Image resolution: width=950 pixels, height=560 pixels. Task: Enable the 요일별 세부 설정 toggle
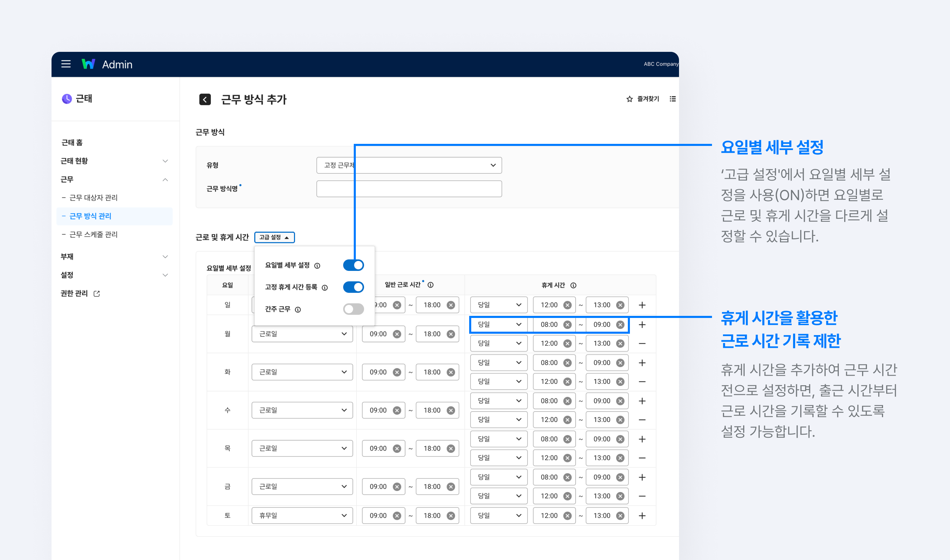(x=353, y=265)
